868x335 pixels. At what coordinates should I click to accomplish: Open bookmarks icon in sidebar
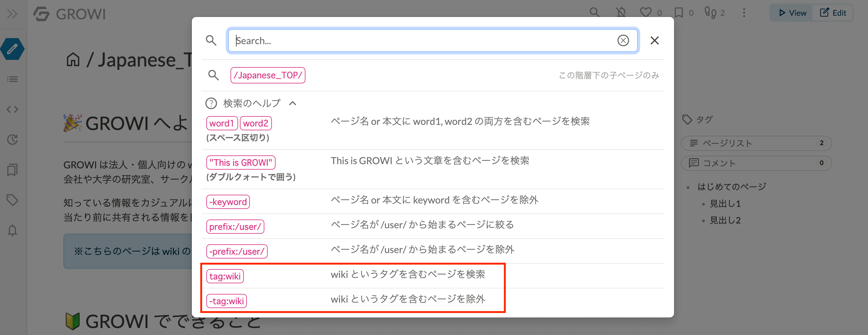12,170
